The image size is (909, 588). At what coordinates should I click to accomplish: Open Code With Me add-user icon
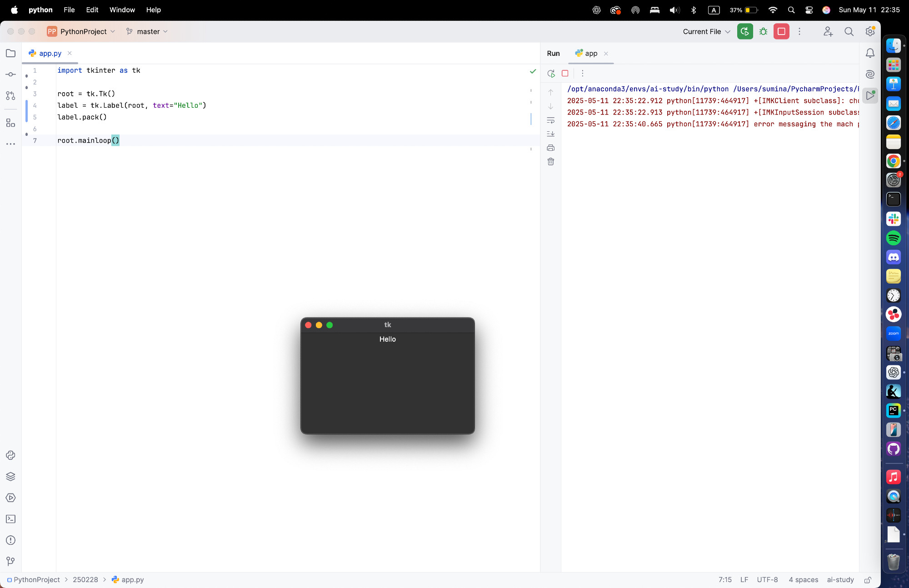click(828, 31)
